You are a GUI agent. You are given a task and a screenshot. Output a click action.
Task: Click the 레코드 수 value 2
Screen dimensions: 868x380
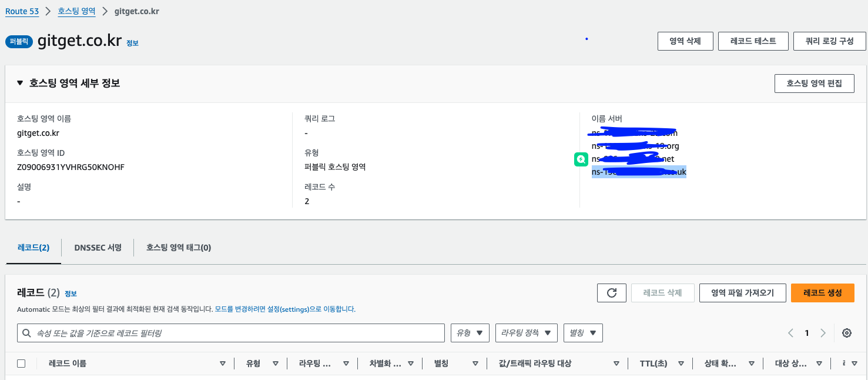(x=307, y=201)
